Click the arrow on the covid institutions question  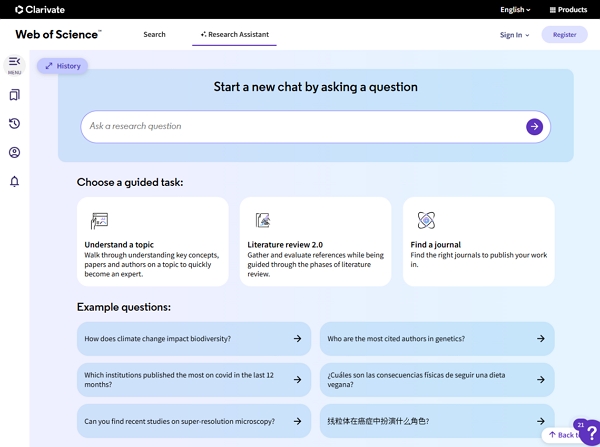[x=297, y=379]
